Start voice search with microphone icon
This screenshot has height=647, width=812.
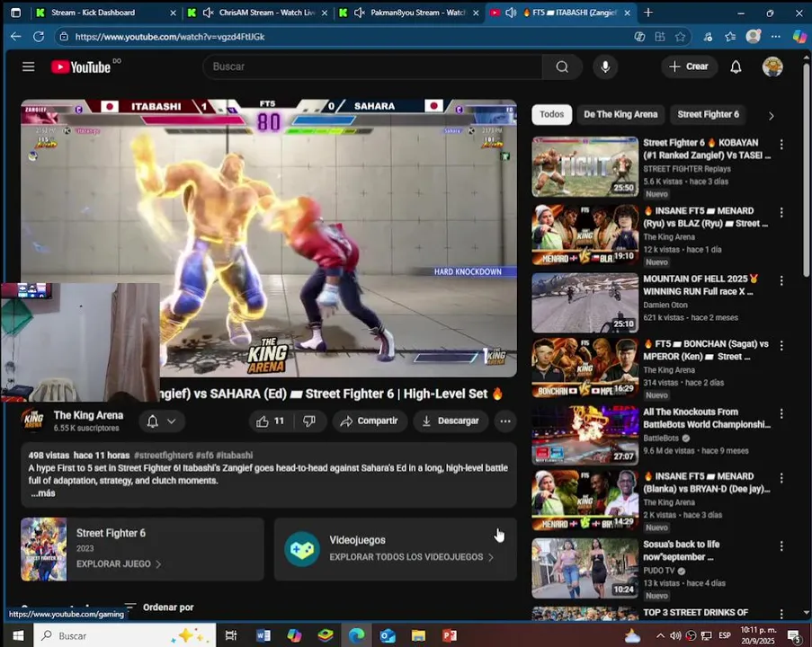(x=605, y=66)
